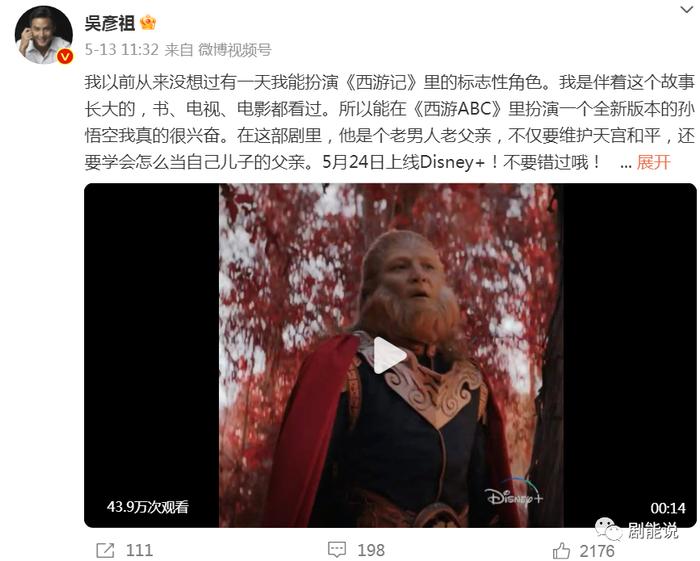Click the WeChat logo near 剧能说
This screenshot has width=700, height=561.
608,528
